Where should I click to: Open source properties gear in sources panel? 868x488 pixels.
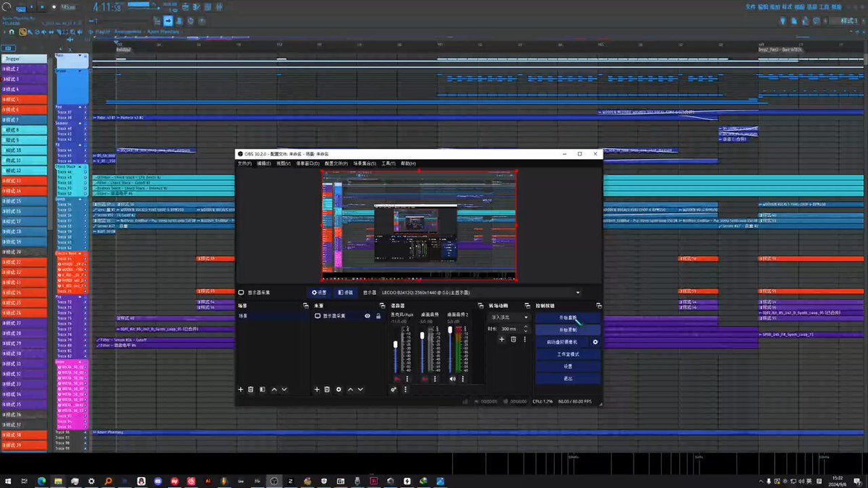point(338,390)
